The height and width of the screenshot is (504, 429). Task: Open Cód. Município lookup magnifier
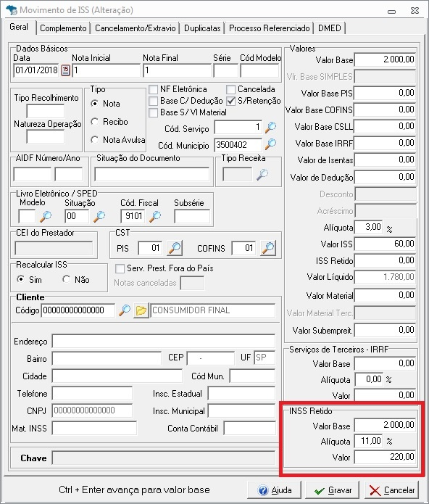pos(270,144)
